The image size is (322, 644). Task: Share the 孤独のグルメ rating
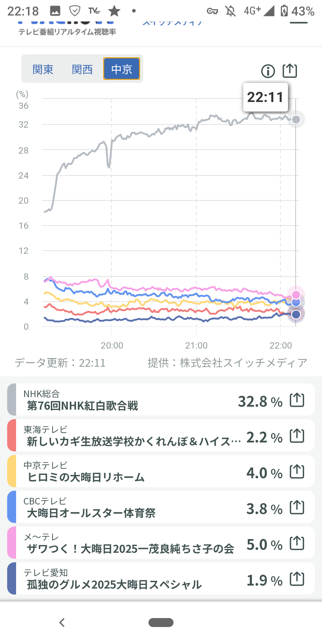click(x=297, y=579)
